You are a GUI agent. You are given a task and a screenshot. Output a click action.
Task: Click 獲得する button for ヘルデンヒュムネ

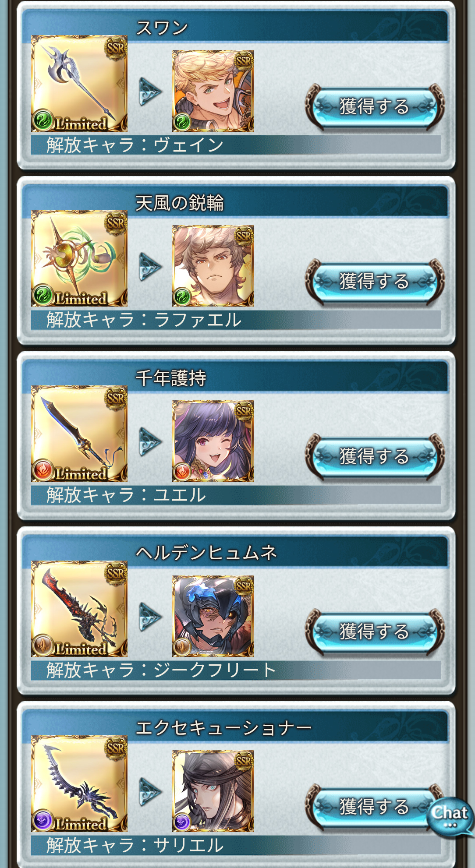(375, 632)
